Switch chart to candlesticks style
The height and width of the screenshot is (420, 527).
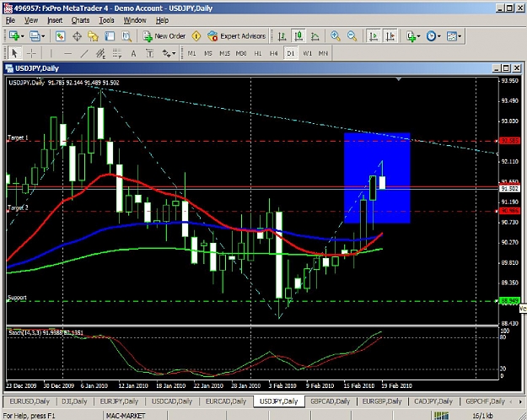tap(298, 36)
